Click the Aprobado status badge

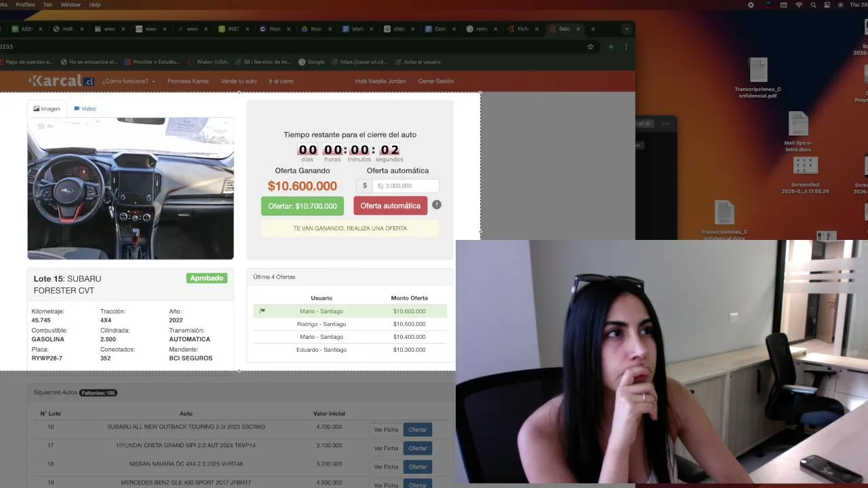pos(207,278)
